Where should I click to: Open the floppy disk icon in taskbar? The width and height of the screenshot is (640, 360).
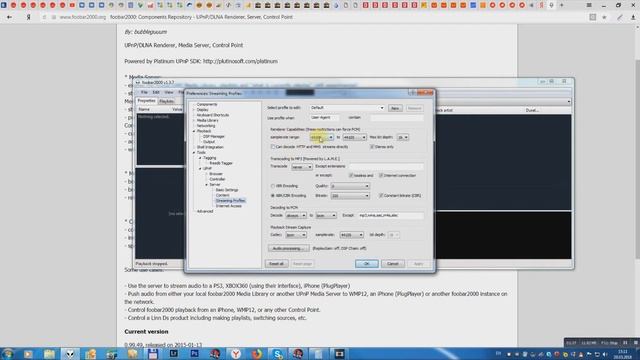[x=153, y=354]
